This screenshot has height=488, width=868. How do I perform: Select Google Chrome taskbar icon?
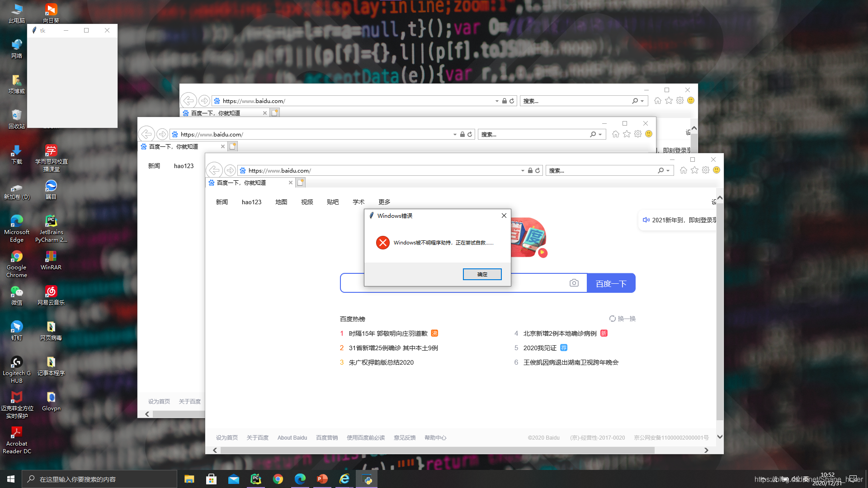point(278,479)
